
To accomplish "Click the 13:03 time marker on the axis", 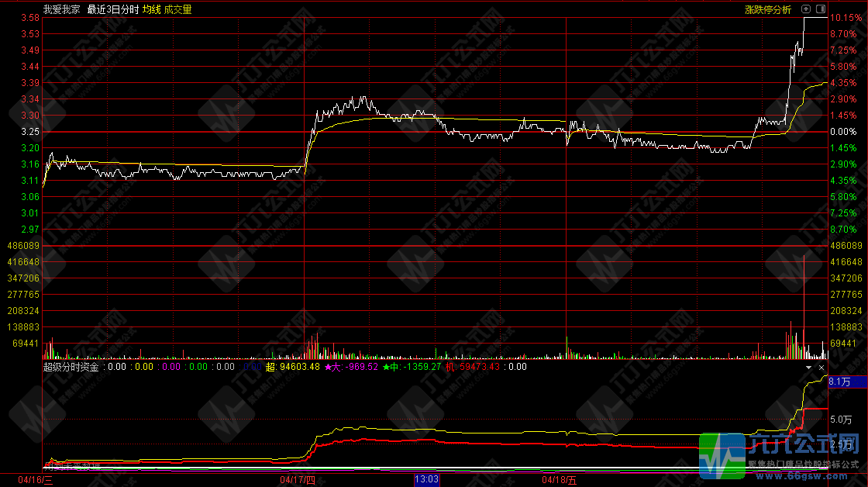I will 427,480.
